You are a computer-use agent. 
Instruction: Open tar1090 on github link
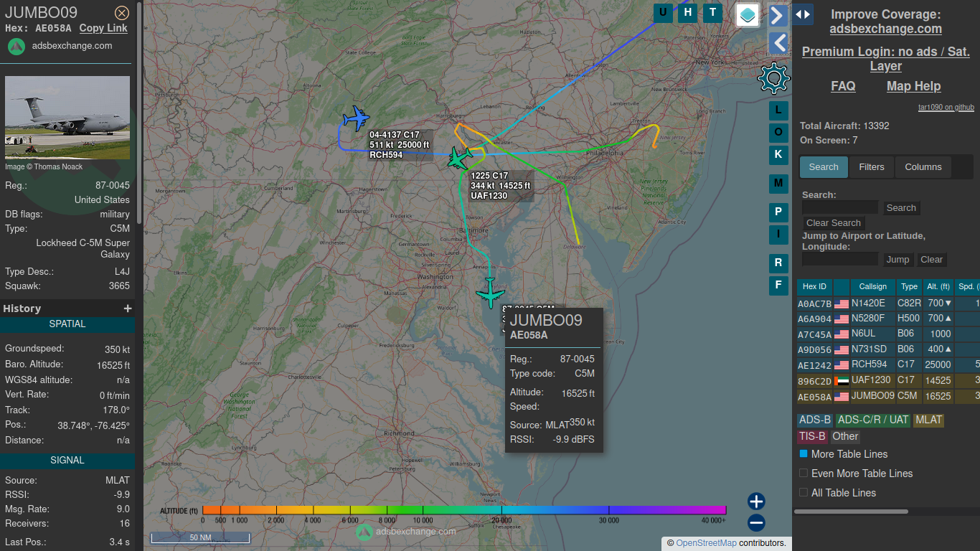pyautogui.click(x=946, y=108)
